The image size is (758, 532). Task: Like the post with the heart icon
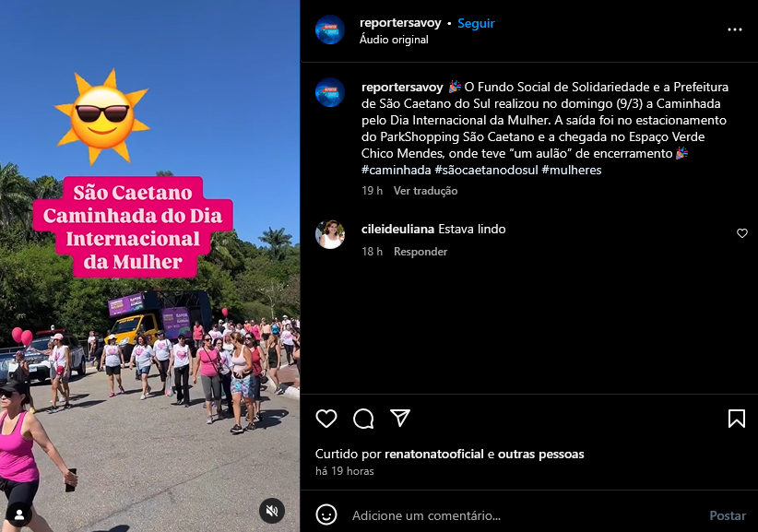click(326, 419)
